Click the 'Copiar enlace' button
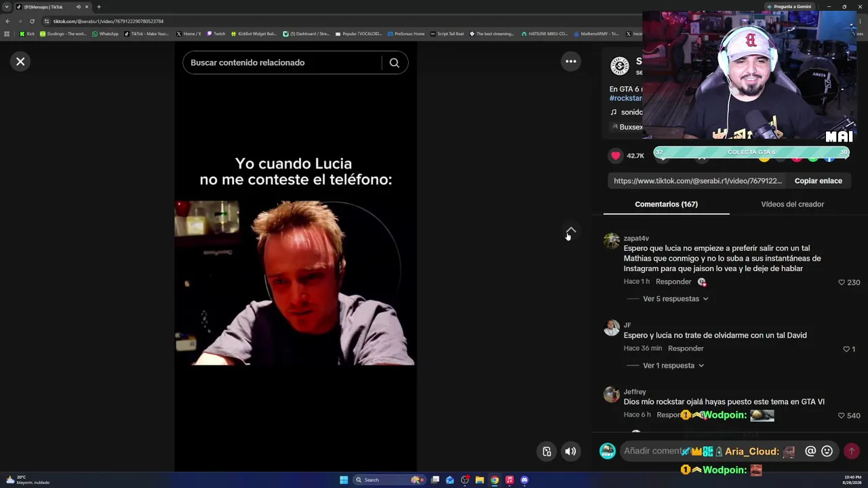868x488 pixels. tap(818, 181)
